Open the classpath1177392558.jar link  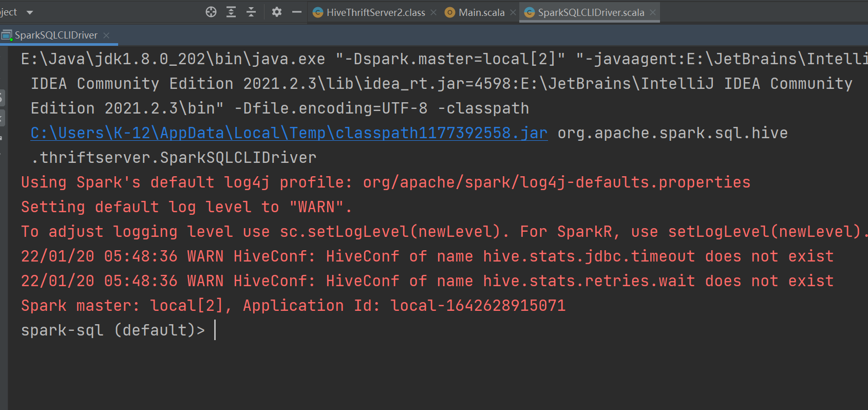289,133
